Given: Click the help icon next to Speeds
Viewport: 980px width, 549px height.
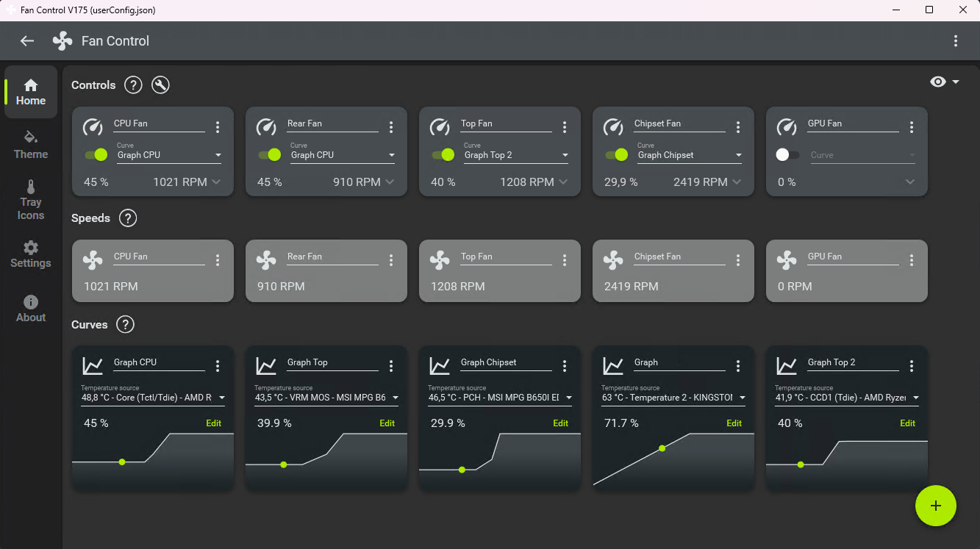Looking at the screenshot, I should tap(127, 218).
